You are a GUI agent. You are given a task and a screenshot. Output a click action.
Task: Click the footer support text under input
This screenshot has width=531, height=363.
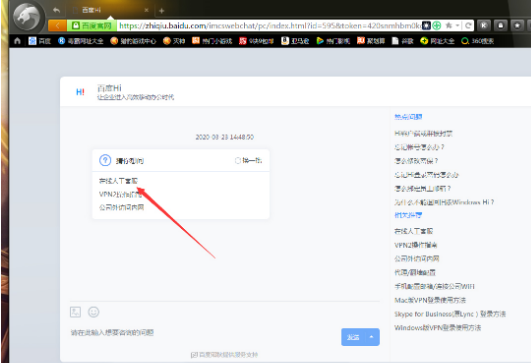pos(224,355)
